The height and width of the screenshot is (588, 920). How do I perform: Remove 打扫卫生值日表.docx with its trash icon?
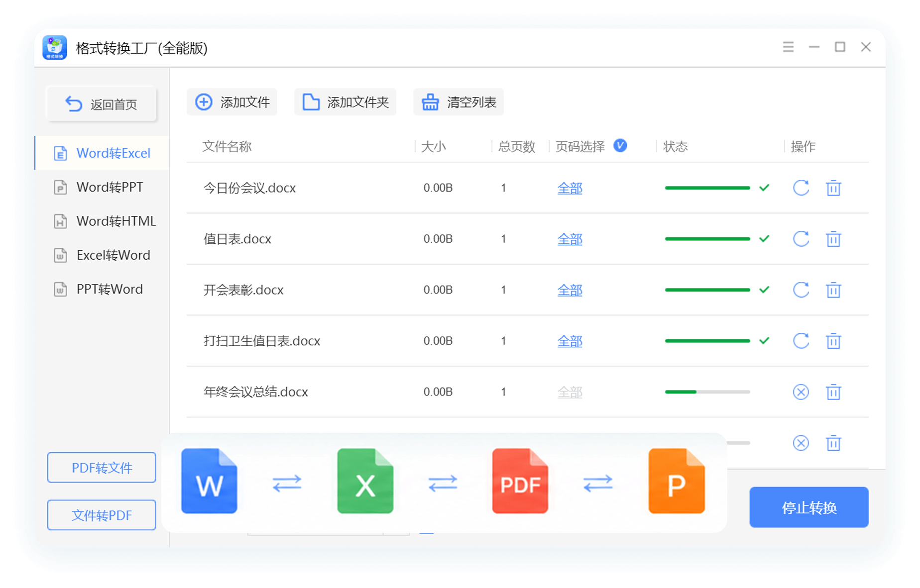point(833,341)
